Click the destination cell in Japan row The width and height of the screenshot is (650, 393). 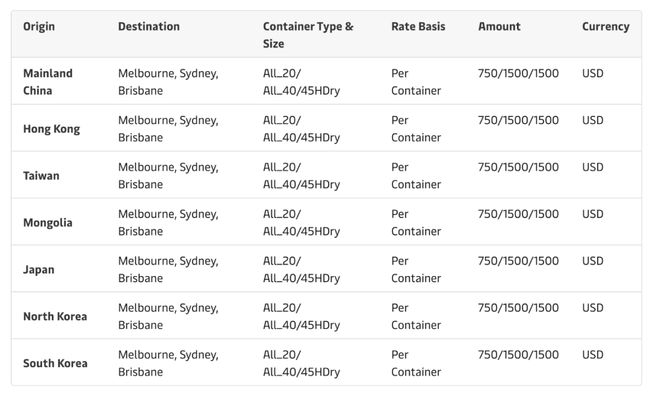(168, 269)
